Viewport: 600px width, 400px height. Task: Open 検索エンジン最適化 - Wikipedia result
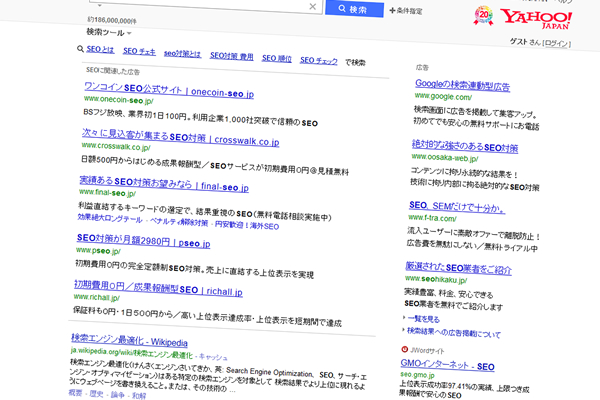click(129, 340)
